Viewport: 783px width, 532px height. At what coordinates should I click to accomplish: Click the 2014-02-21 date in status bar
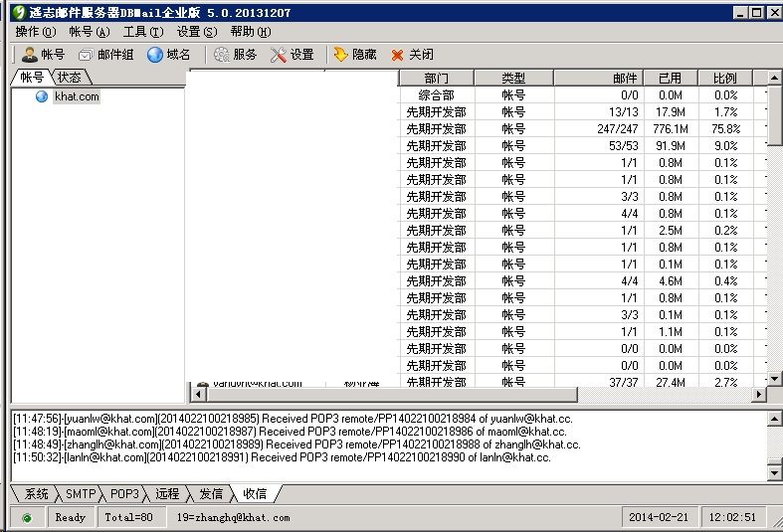tap(659, 517)
